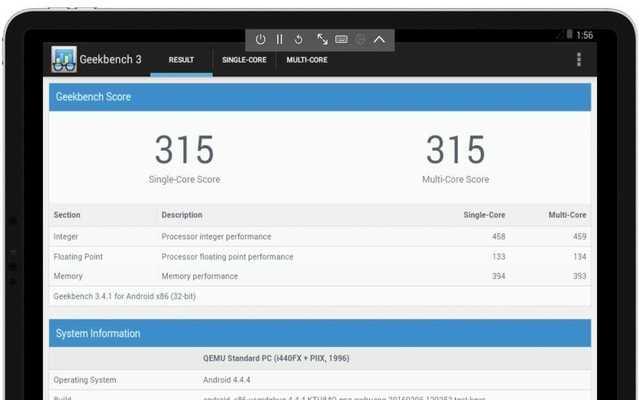Viewport: 641px width, 400px height.
Task: Select the Integer row label
Action: [65, 236]
